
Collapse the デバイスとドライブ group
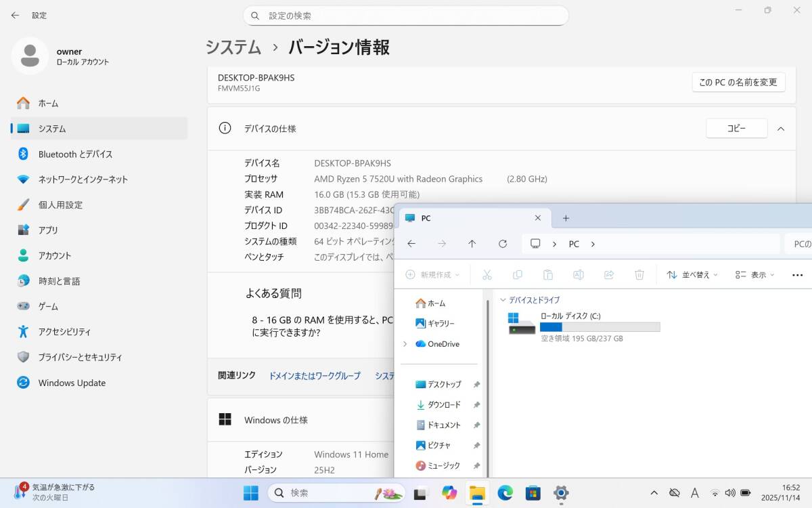pos(503,300)
